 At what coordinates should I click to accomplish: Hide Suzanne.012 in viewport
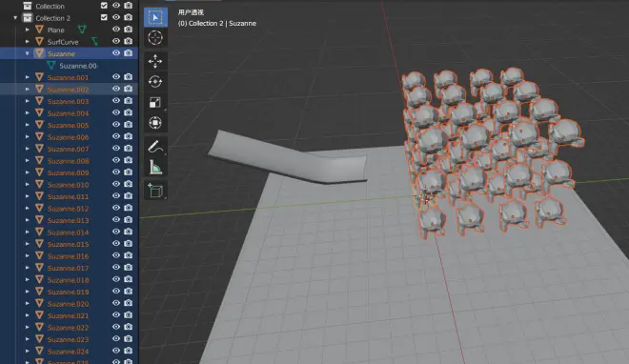coord(116,208)
